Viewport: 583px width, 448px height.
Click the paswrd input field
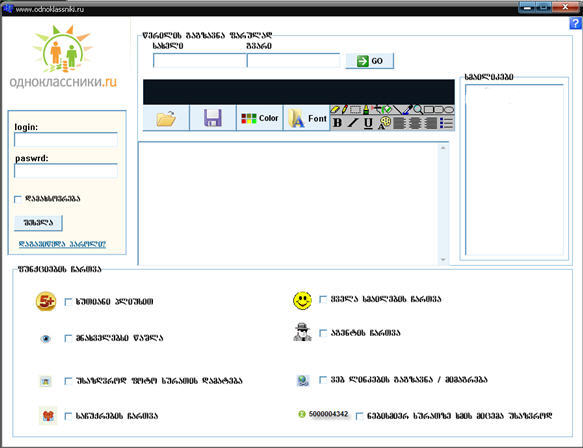tap(66, 171)
